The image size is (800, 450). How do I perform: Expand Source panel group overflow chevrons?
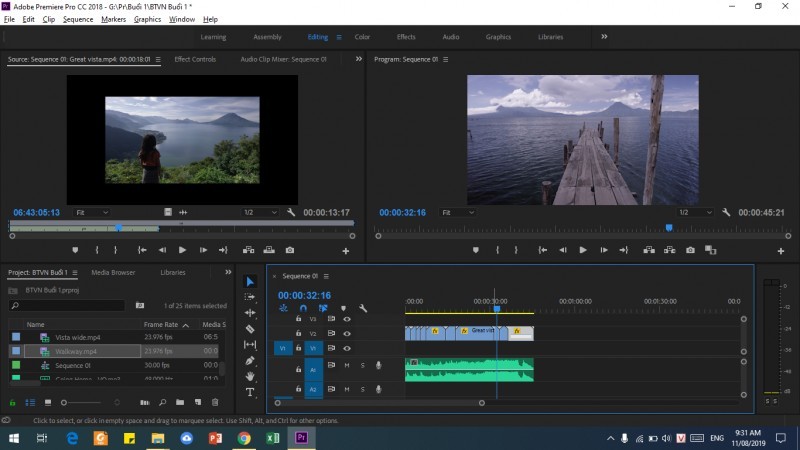(359, 59)
